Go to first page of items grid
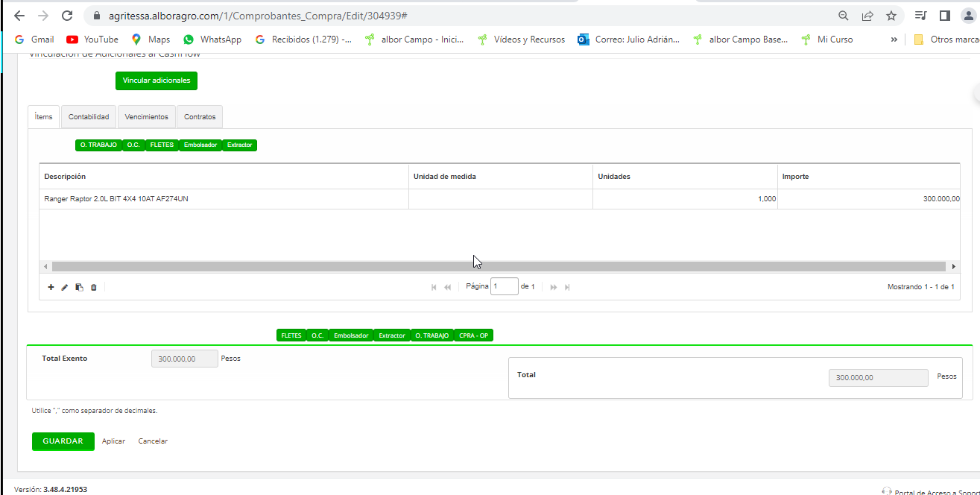The width and height of the screenshot is (980, 495). click(x=434, y=287)
